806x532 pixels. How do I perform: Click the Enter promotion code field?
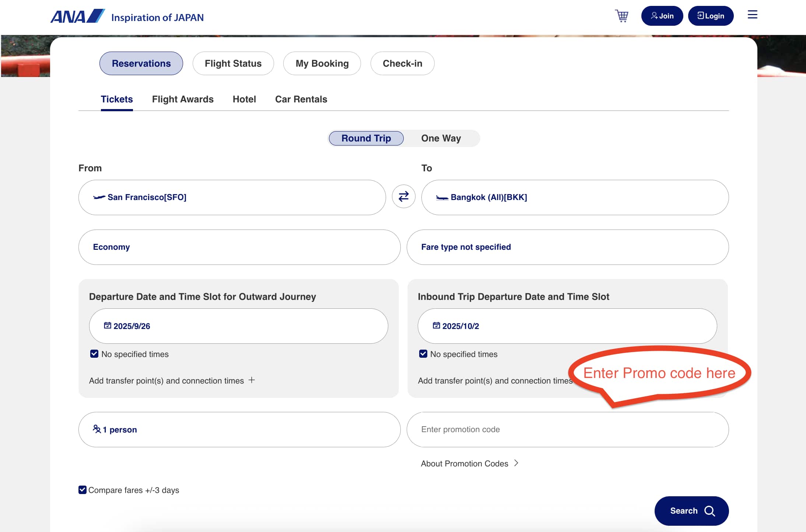[567, 429]
